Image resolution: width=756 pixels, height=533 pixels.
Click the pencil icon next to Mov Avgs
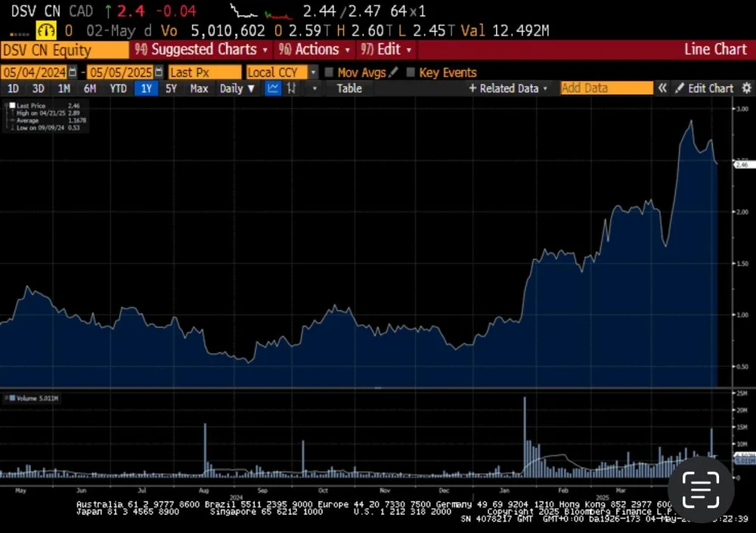pos(393,73)
